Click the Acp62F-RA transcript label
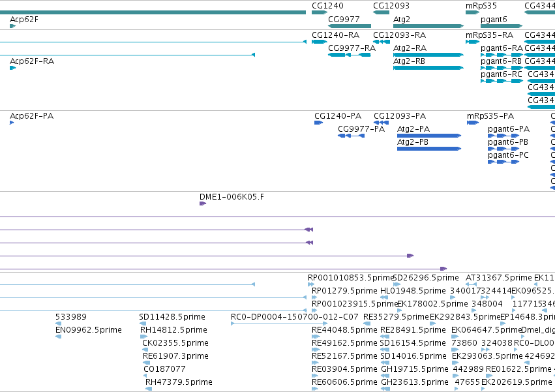Screen dimensions: 555x392 point(32,61)
